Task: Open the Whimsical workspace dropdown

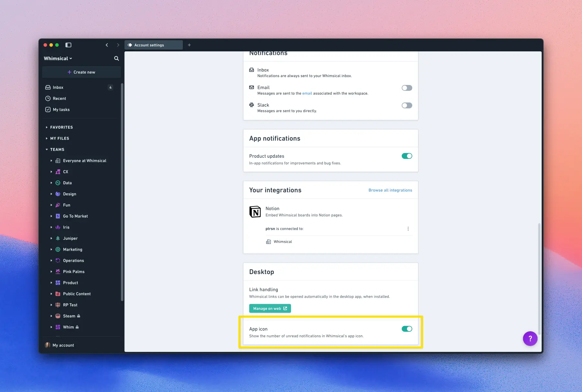Action: pyautogui.click(x=58, y=58)
